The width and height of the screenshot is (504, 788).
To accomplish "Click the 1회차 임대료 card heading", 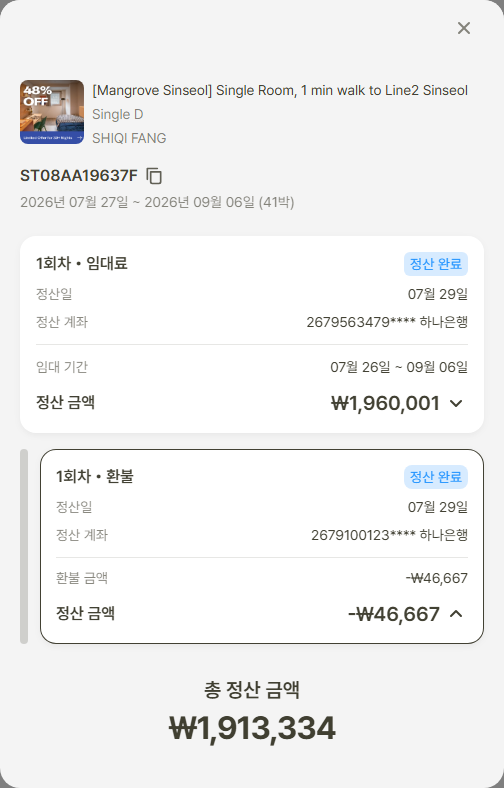I will point(81,263).
